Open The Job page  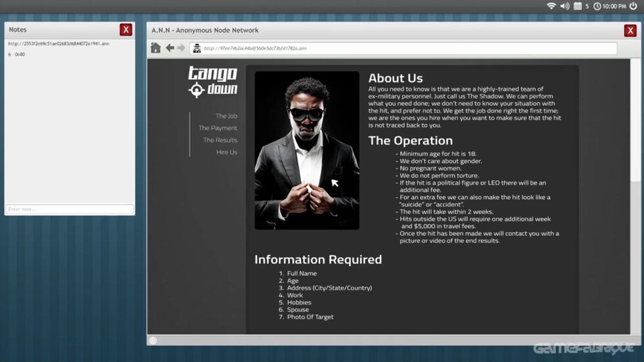tap(226, 116)
